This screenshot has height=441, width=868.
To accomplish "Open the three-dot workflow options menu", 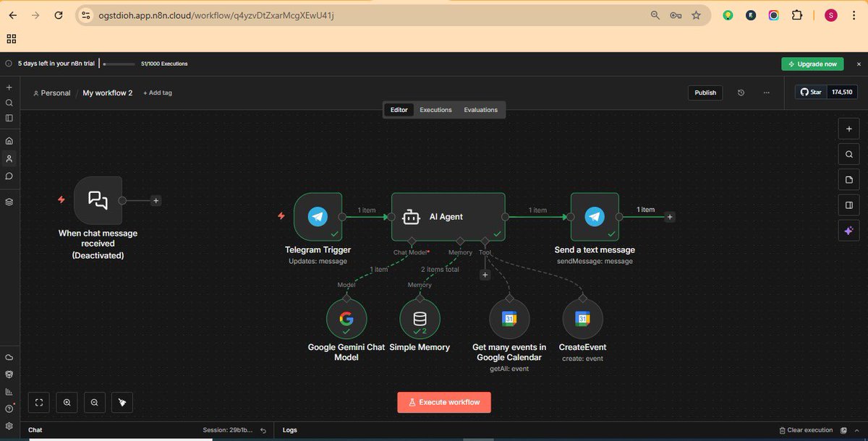I will pyautogui.click(x=767, y=93).
